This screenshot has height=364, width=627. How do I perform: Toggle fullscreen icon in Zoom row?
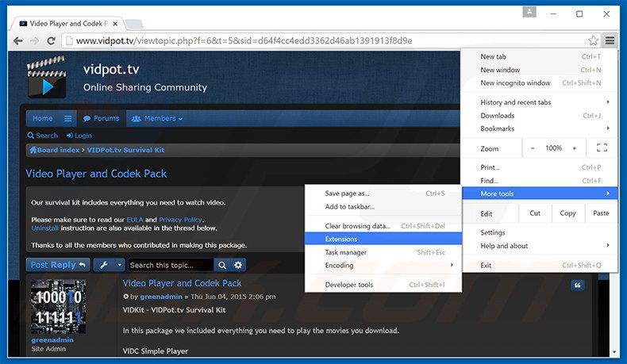[x=602, y=148]
